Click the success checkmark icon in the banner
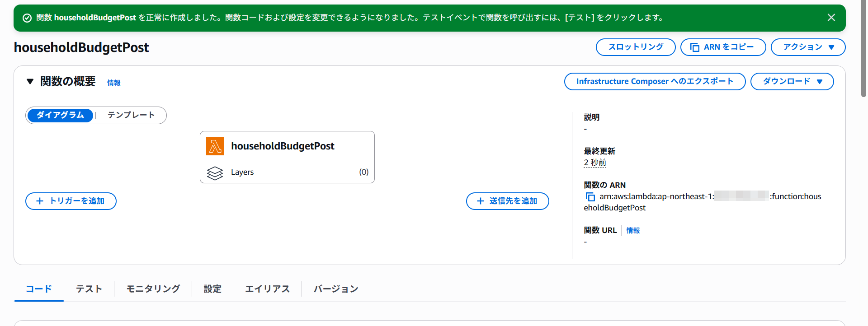Image resolution: width=868 pixels, height=326 pixels. 27,18
